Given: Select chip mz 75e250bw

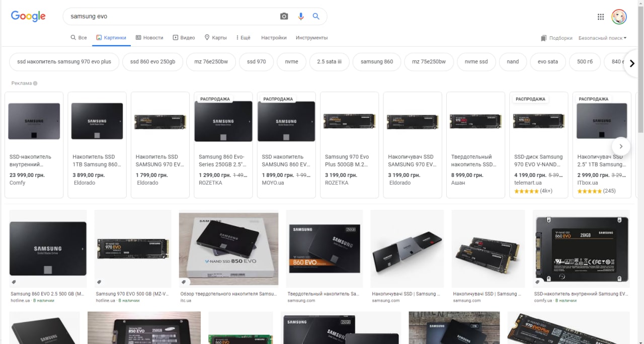Looking at the screenshot, I should tap(429, 62).
